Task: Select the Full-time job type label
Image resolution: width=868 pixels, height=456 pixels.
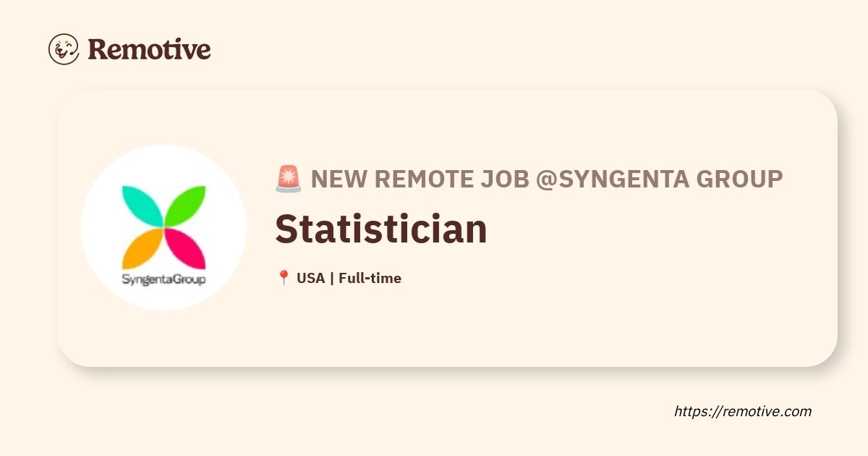Action: (370, 278)
